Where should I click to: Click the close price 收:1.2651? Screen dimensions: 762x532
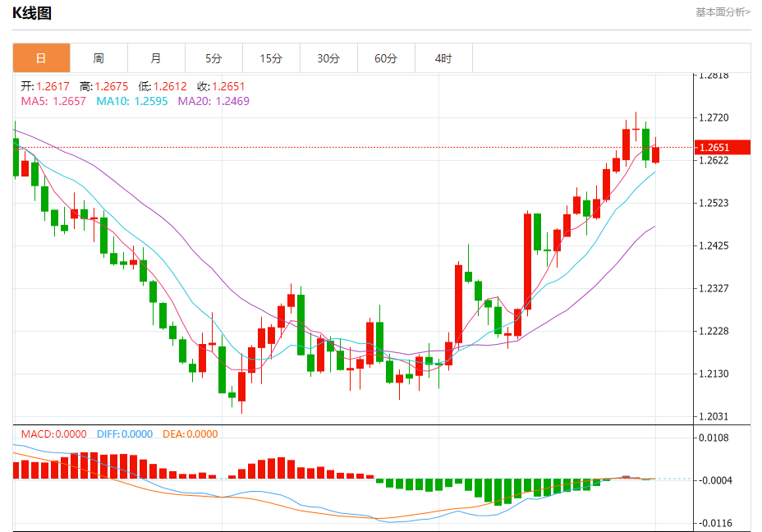pos(221,86)
